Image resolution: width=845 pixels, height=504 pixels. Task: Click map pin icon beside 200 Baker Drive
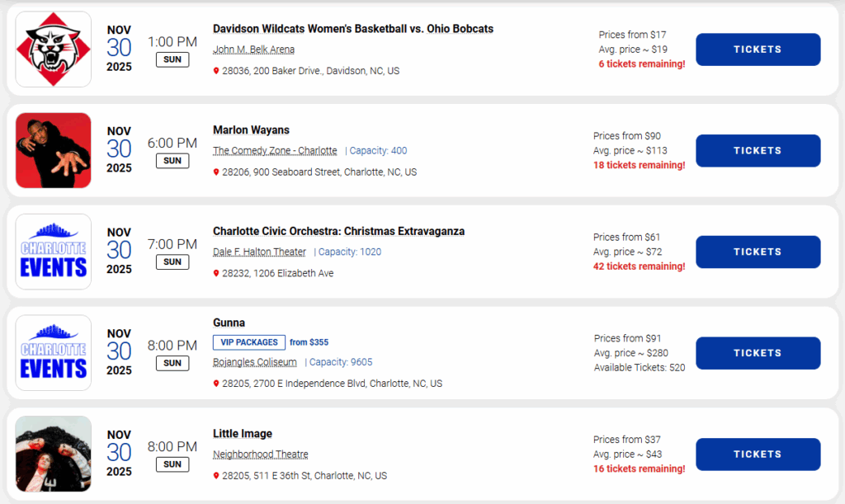click(216, 71)
